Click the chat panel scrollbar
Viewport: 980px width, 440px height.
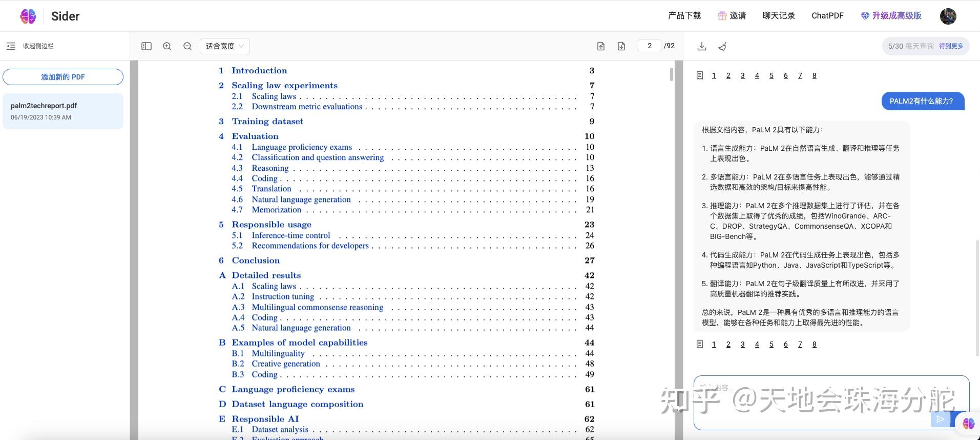coord(977,297)
